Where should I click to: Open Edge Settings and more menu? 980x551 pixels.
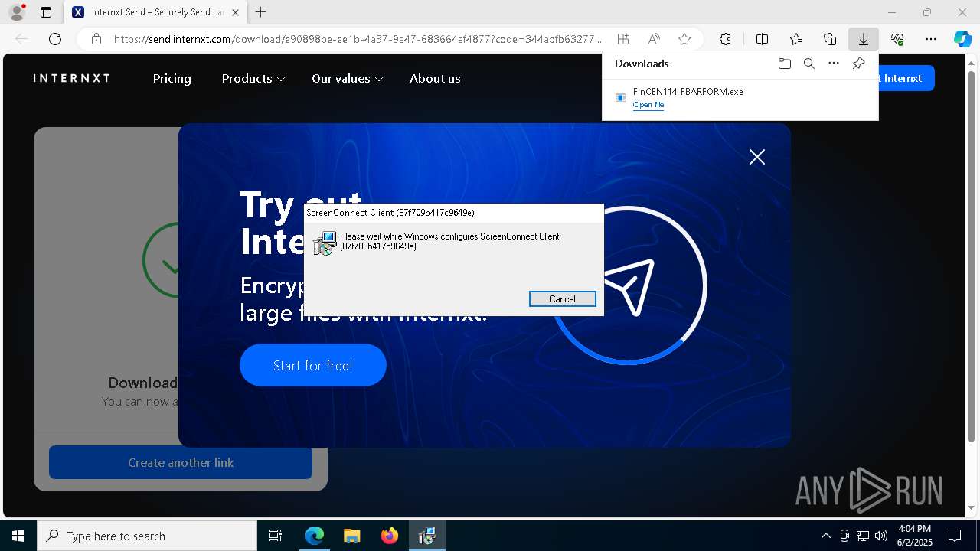coord(931,39)
